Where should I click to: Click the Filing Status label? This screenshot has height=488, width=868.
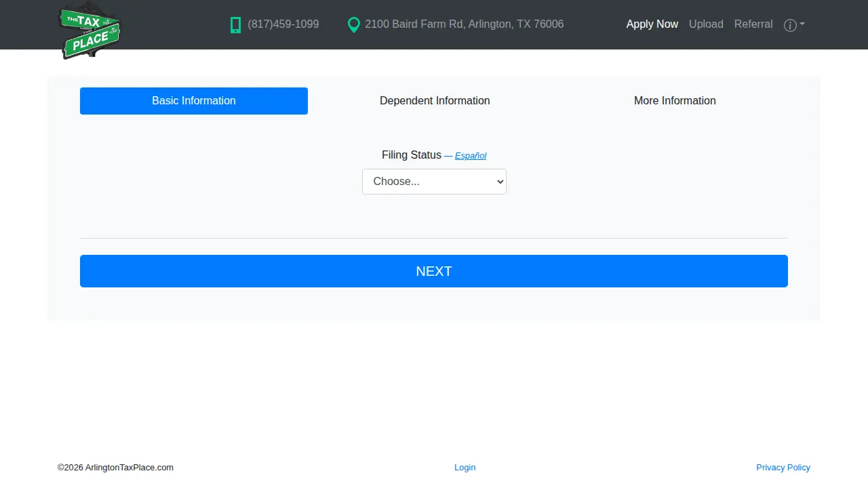click(x=412, y=155)
